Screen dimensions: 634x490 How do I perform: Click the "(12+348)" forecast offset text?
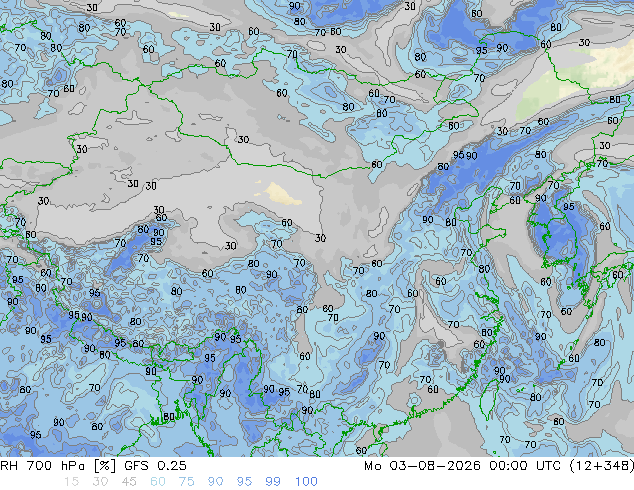pyautogui.click(x=602, y=466)
